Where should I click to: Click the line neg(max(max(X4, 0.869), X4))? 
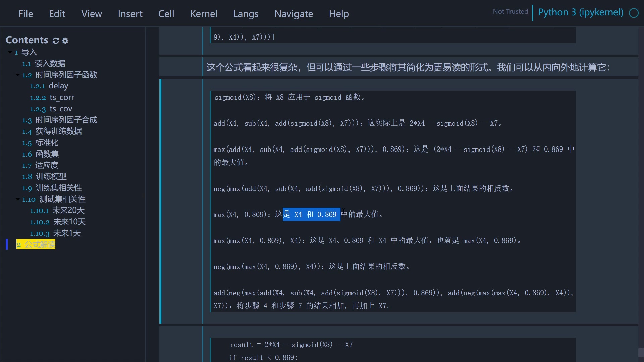click(312, 267)
